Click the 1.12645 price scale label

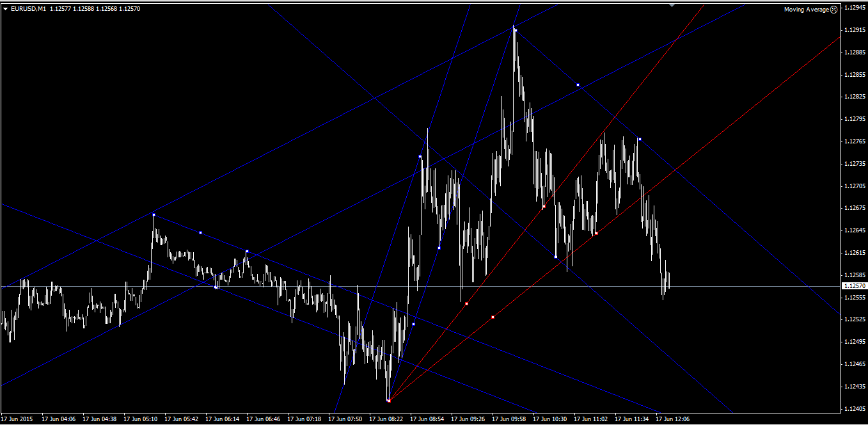(x=855, y=230)
